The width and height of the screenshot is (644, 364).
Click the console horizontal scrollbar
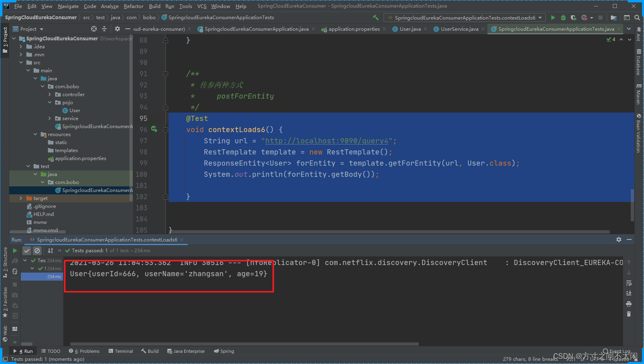pyautogui.click(x=244, y=344)
